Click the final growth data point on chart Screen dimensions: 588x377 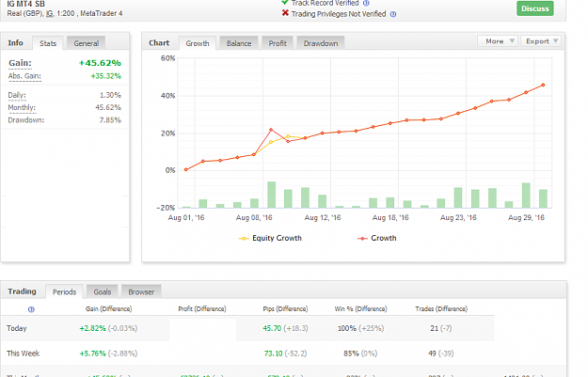click(x=543, y=85)
